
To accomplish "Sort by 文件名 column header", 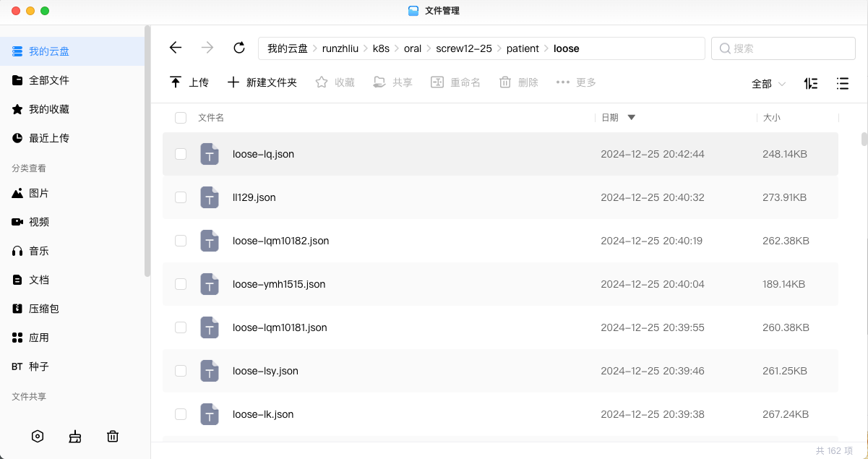I will 211,117.
